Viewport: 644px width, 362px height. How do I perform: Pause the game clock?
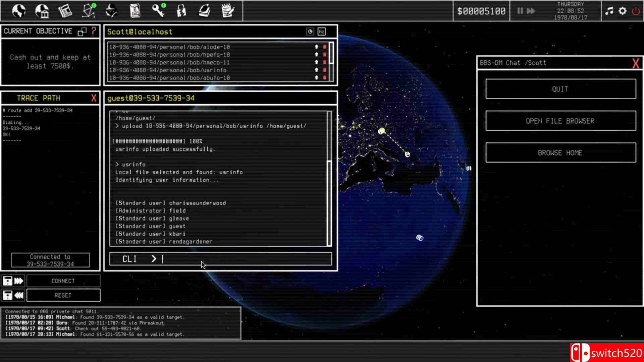click(520, 11)
